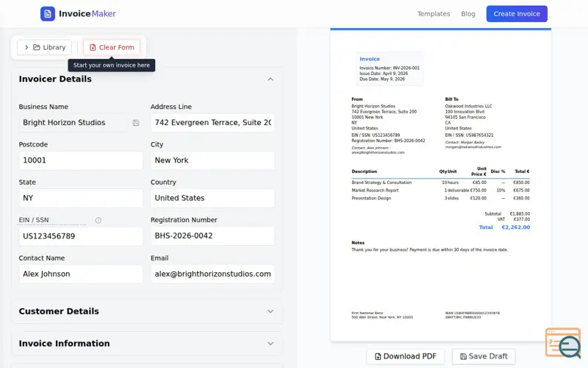
Task: Click 'Brand Strategy & Consultation' row in preview
Action: point(440,183)
